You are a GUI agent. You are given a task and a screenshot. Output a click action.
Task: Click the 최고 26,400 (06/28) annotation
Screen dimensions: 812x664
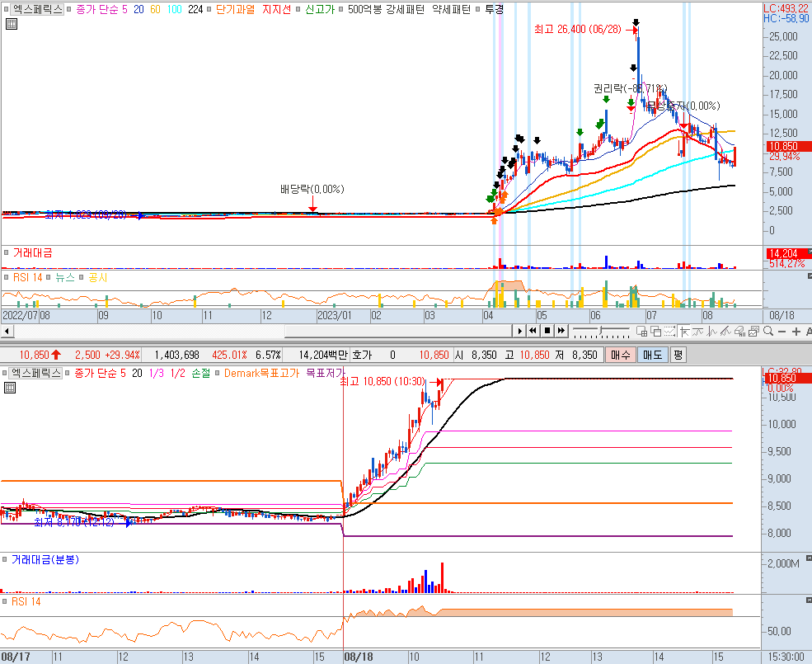577,29
